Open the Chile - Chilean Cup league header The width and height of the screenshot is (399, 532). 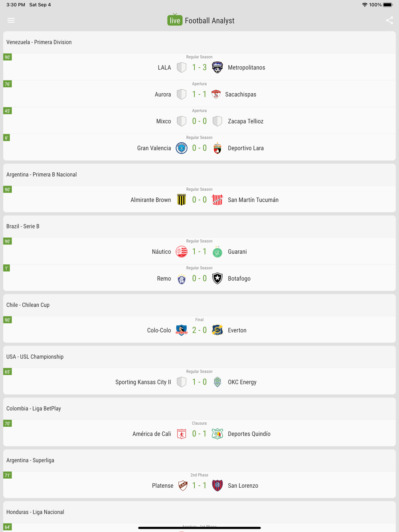28,305
